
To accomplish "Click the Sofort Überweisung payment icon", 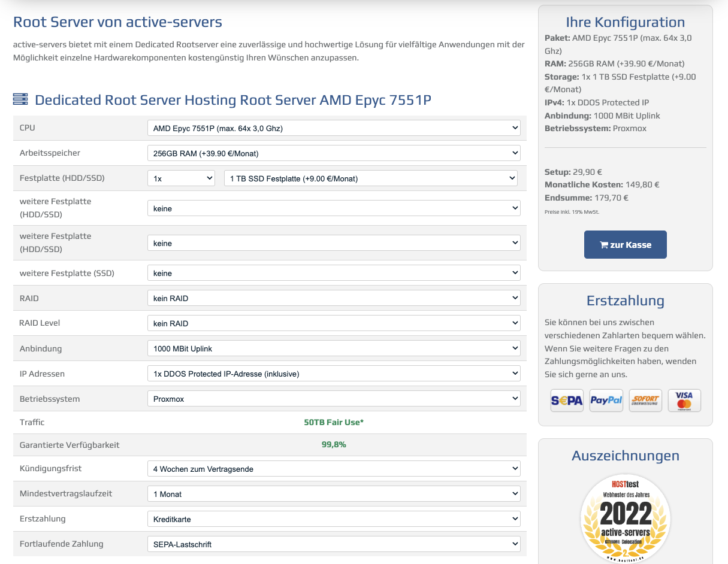I will tap(645, 401).
